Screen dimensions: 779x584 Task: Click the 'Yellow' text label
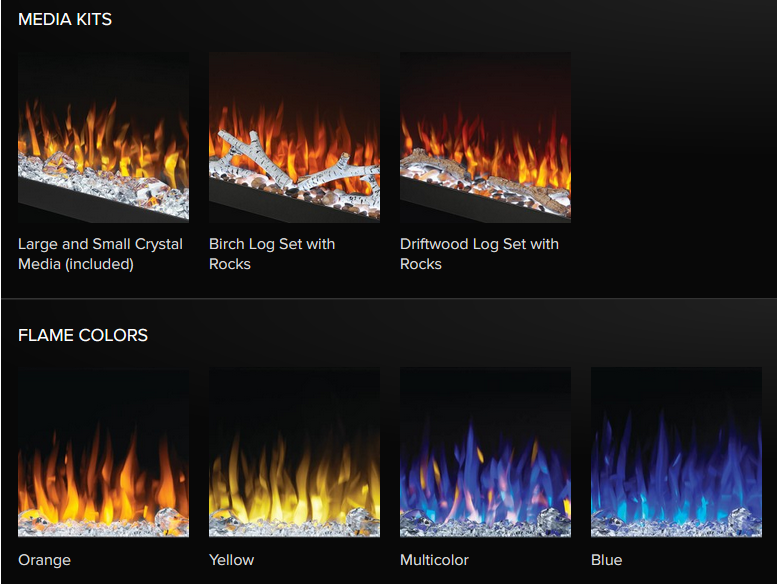[232, 560]
